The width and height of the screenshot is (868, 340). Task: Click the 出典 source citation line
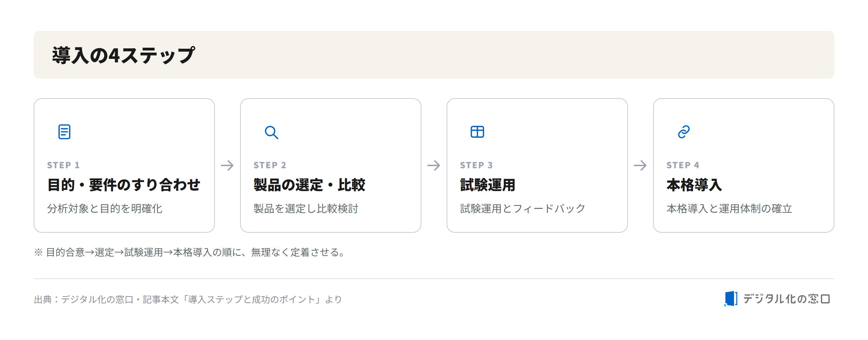(x=188, y=299)
